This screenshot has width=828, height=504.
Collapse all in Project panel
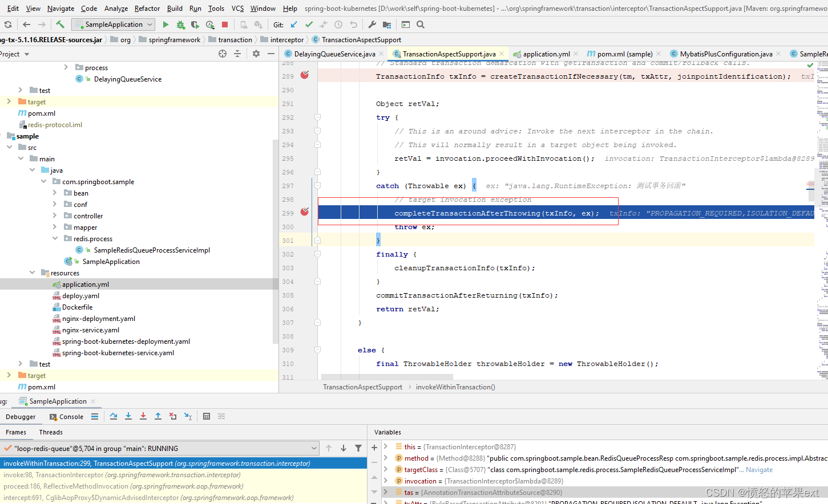point(237,54)
